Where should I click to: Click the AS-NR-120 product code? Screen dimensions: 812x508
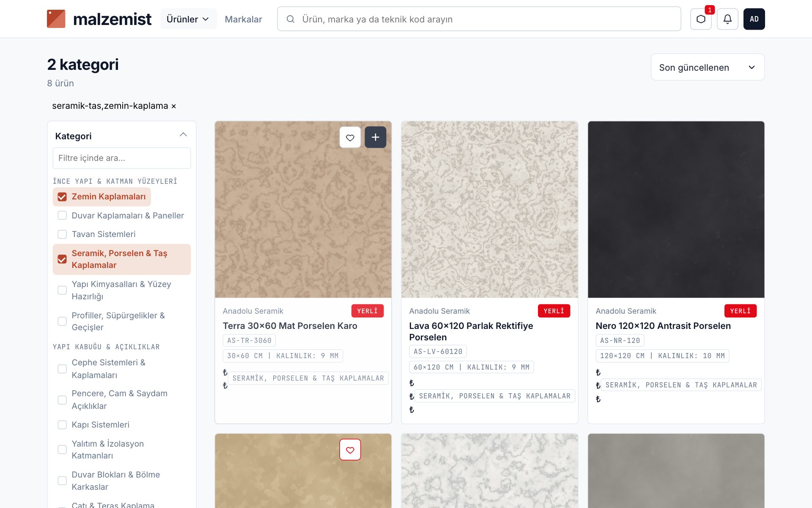620,340
